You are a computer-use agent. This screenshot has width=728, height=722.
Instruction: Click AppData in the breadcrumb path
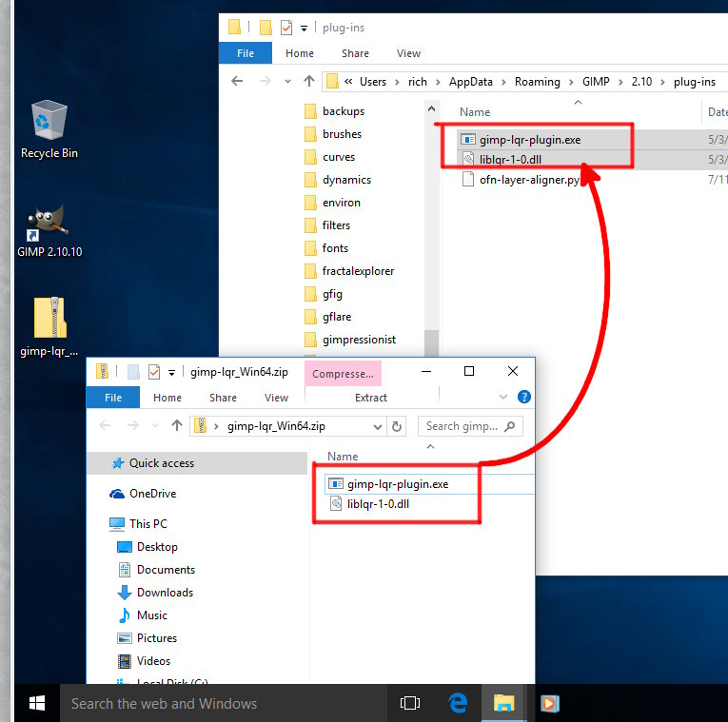pos(470,82)
